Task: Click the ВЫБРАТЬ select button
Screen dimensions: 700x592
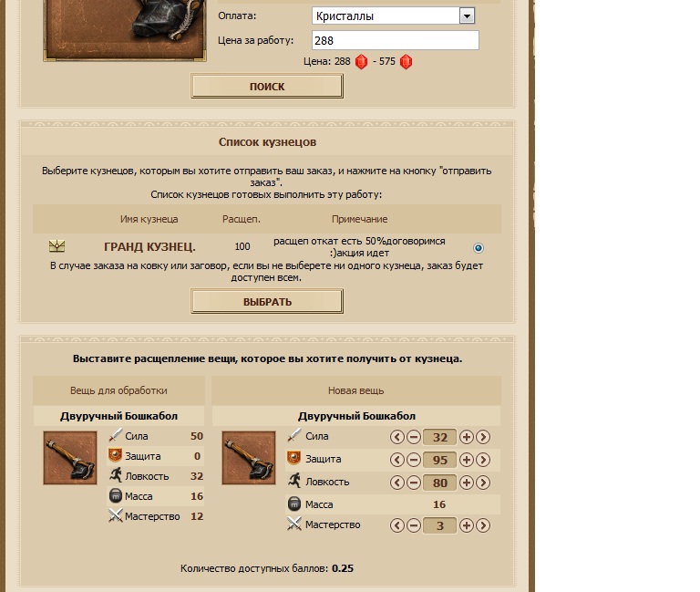Action: pos(267,302)
